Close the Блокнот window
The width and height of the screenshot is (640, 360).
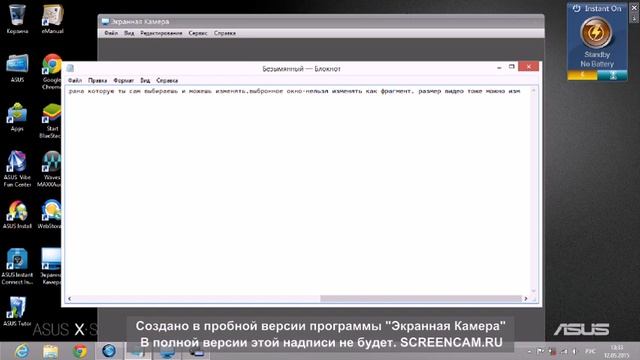tap(529, 67)
